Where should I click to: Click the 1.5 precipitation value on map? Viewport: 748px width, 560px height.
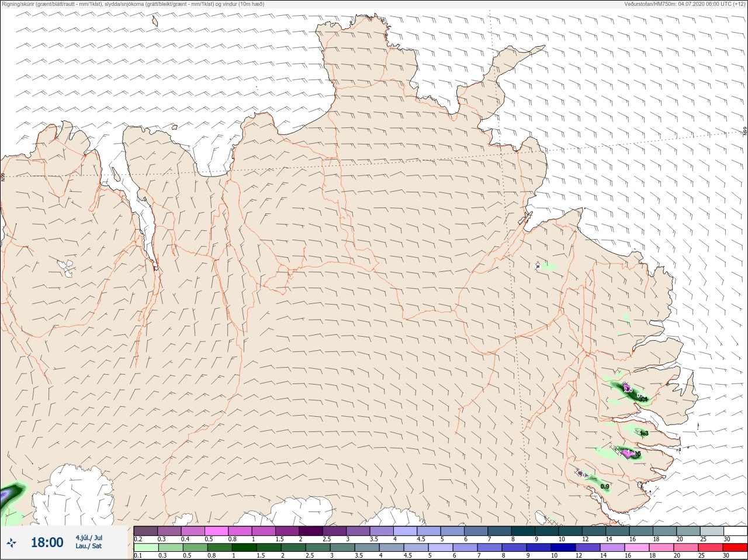pyautogui.click(x=636, y=454)
